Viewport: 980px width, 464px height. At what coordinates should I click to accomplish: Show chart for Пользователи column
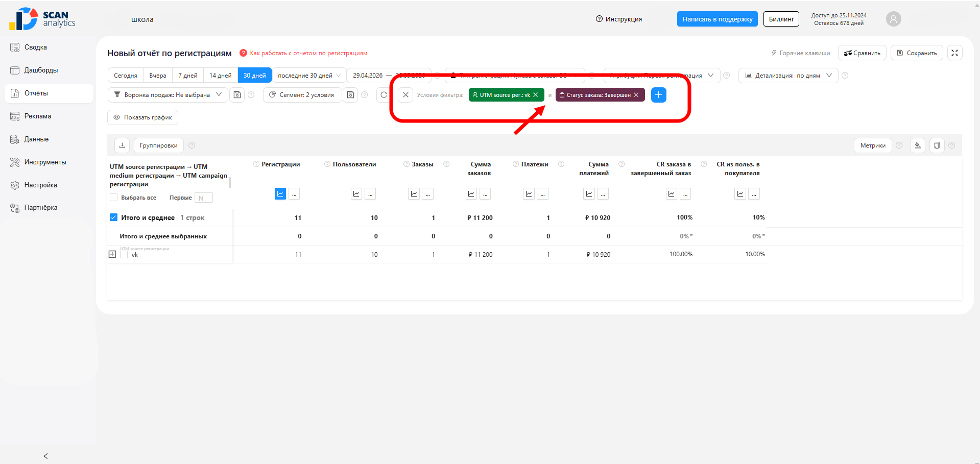[356, 194]
